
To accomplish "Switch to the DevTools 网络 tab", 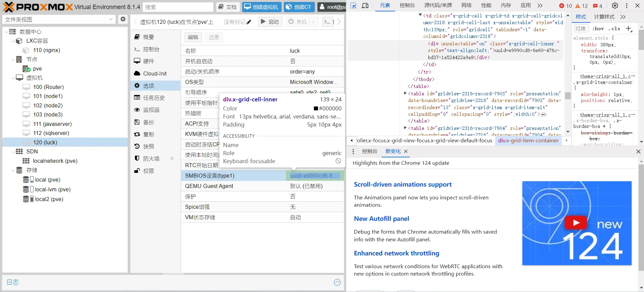I will (466, 5).
